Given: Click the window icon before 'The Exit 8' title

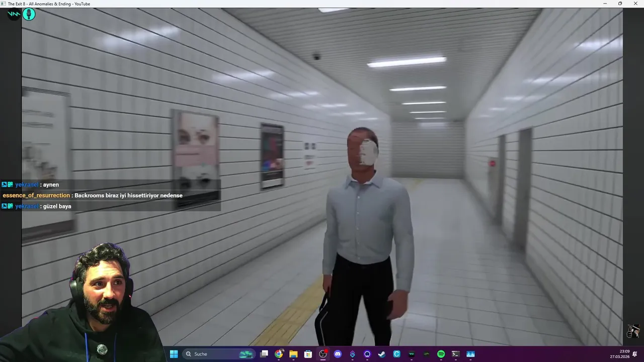Looking at the screenshot, I should [x=4, y=4].
